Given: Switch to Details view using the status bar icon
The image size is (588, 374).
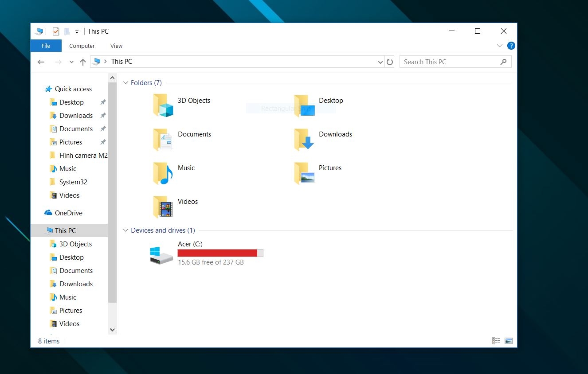Looking at the screenshot, I should coord(496,340).
